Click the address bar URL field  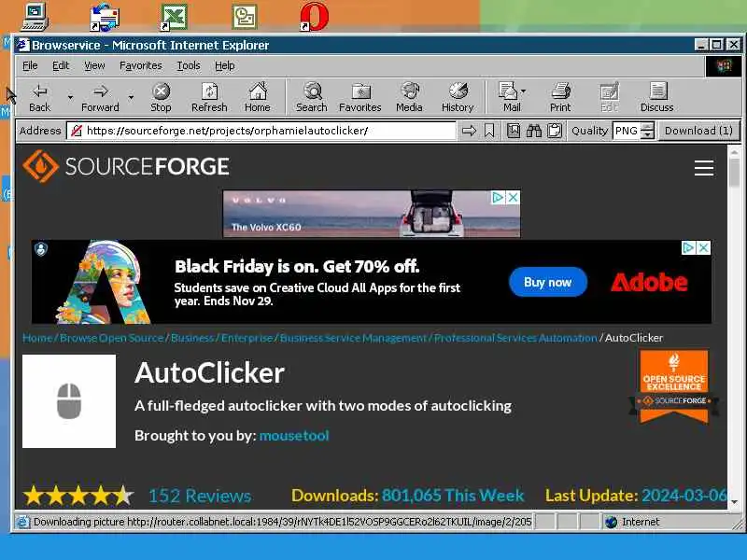click(261, 131)
